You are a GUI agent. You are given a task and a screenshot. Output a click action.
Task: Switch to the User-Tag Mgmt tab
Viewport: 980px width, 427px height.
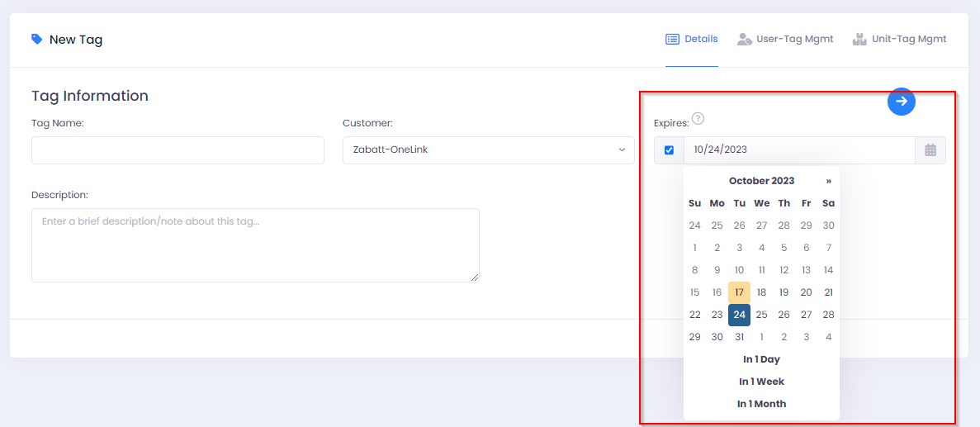785,39
